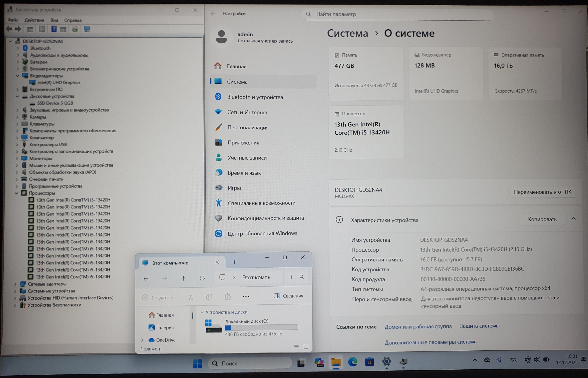Open the Действие menu in Device Manager
This screenshot has height=378, width=588.
[x=34, y=20]
